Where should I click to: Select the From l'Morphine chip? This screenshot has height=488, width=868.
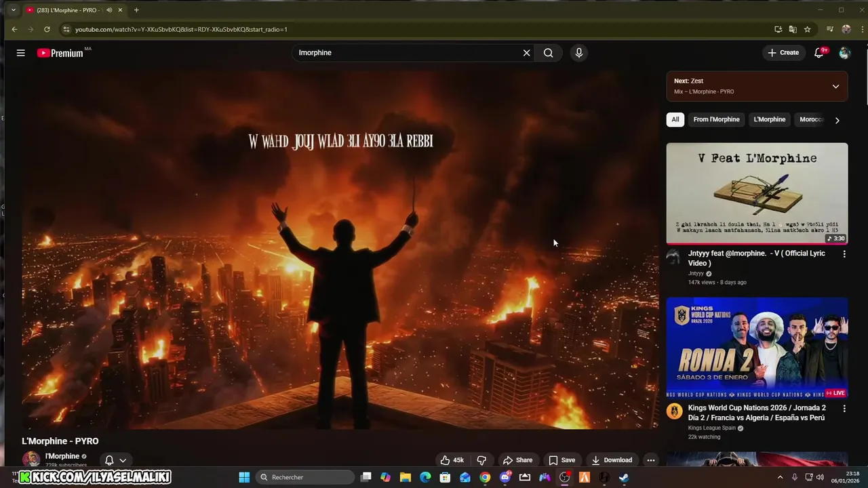(716, 120)
